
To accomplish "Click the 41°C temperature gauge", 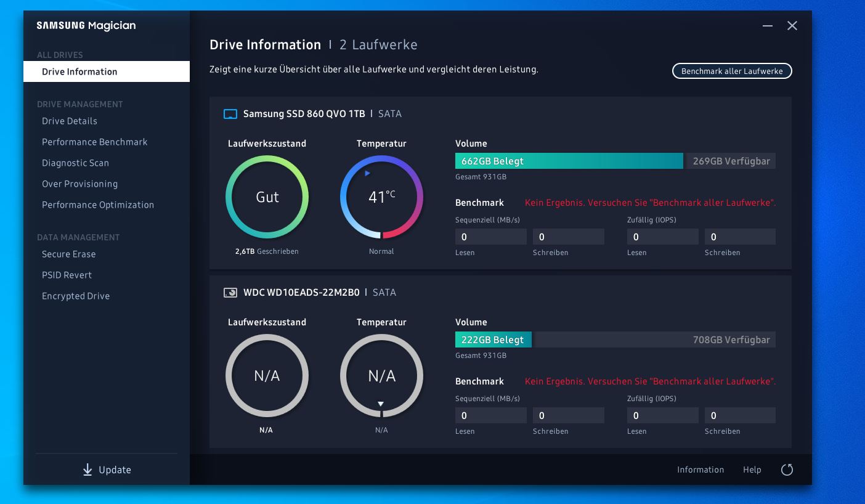I will coord(382,197).
